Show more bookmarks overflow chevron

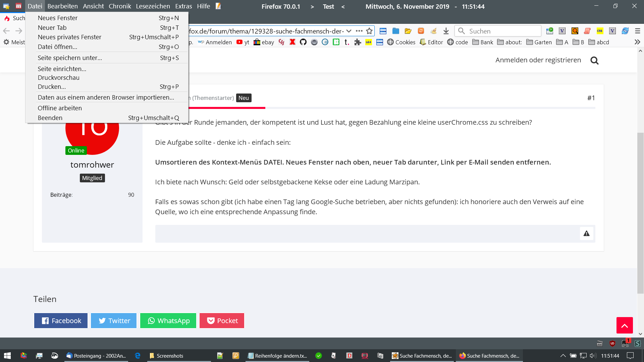point(637,42)
